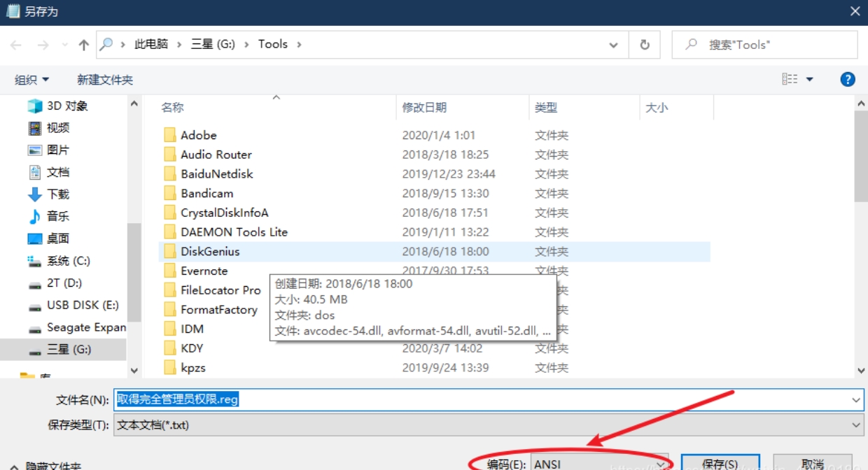Open the 组织 menu
The image size is (868, 470).
(32, 80)
